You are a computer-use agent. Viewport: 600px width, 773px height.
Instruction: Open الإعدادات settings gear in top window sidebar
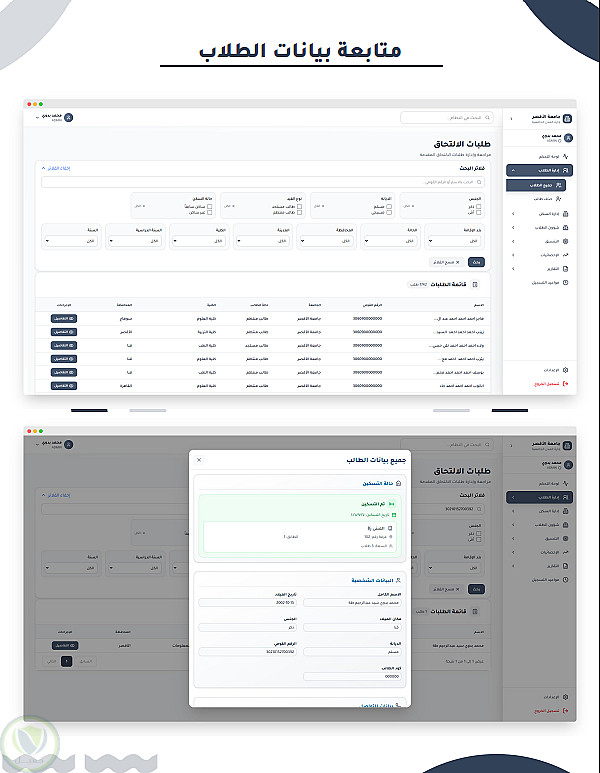[565, 370]
